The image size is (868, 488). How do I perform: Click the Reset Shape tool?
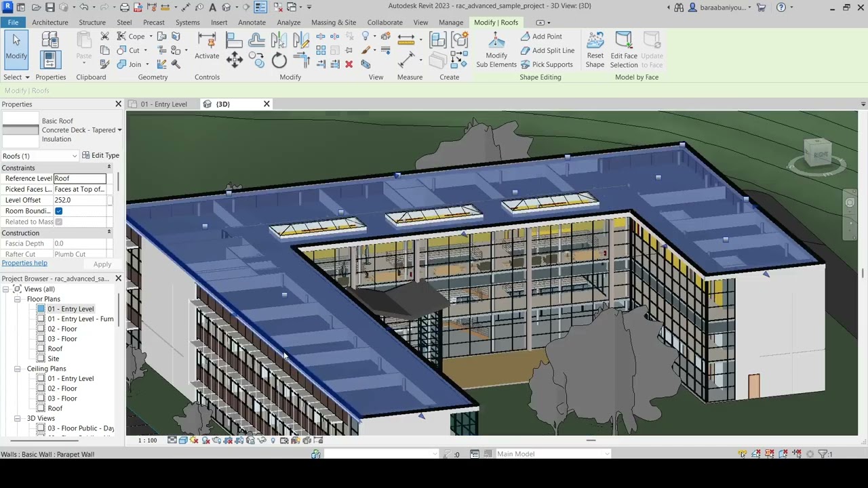pos(595,50)
